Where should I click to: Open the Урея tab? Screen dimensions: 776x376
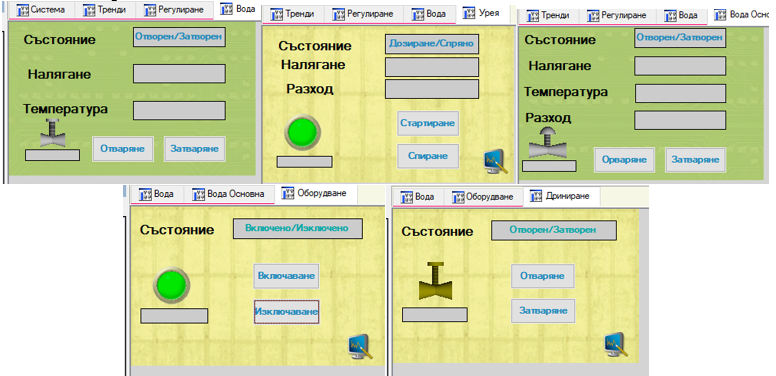482,13
